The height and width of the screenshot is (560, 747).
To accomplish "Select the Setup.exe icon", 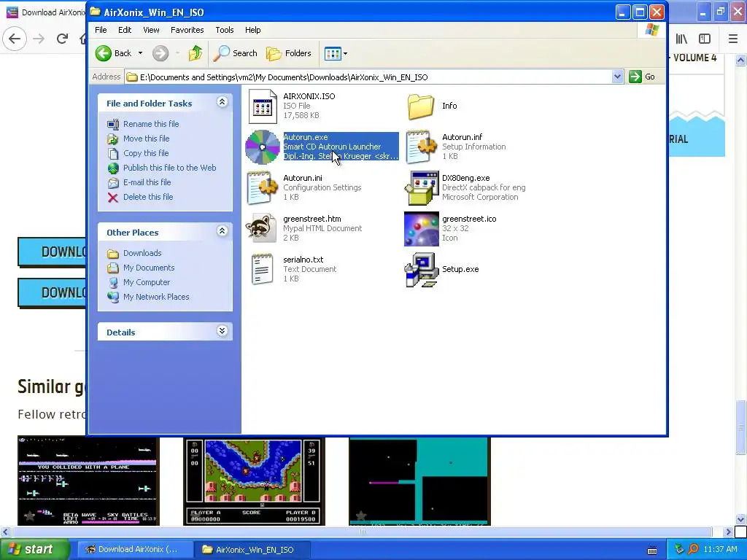I will [x=421, y=270].
